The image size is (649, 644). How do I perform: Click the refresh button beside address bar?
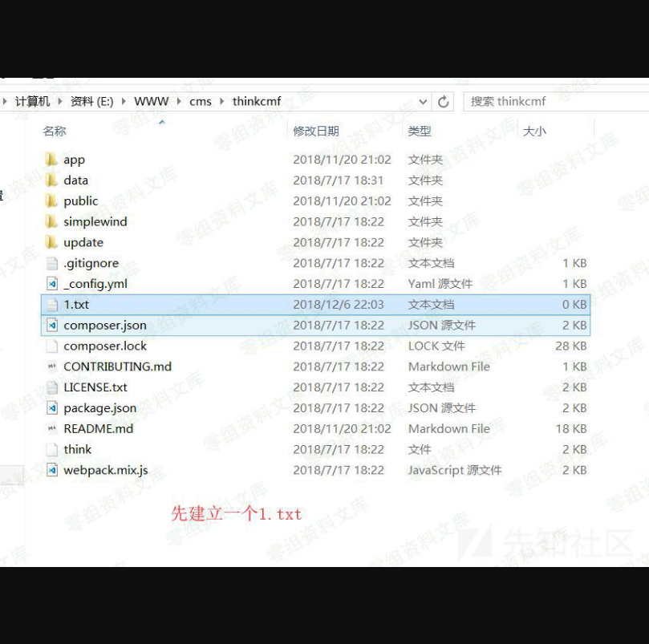pos(443,102)
